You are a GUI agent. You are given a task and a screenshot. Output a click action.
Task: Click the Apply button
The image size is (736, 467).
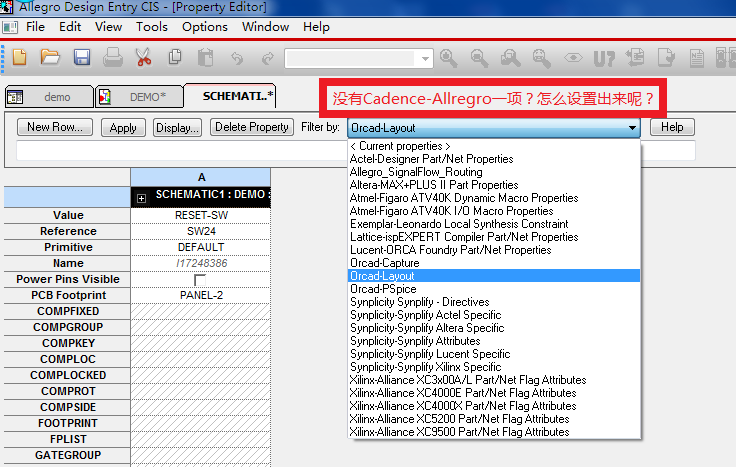click(123, 128)
